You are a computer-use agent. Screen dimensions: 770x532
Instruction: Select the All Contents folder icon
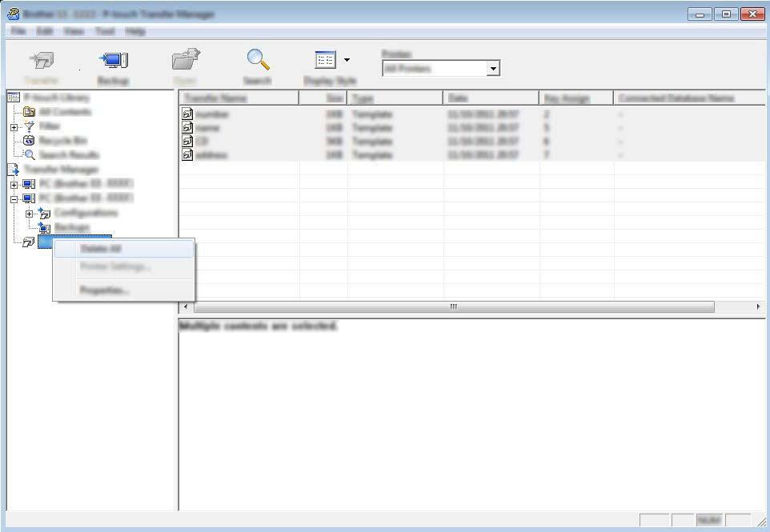click(x=29, y=112)
